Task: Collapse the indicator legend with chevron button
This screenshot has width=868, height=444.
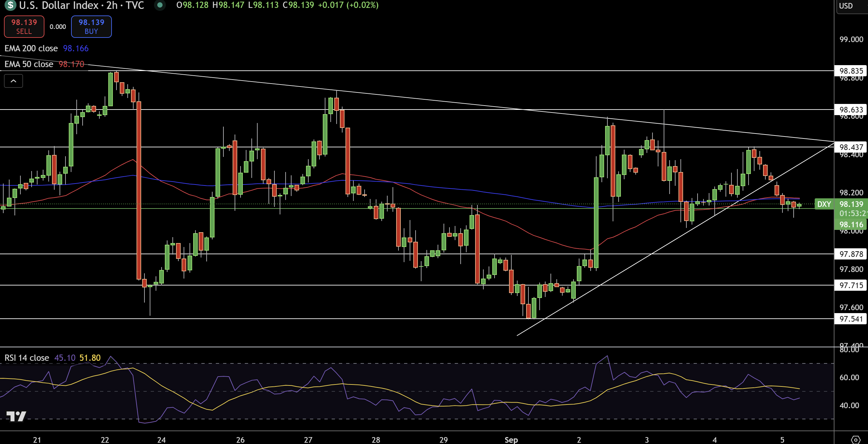Action: point(13,81)
